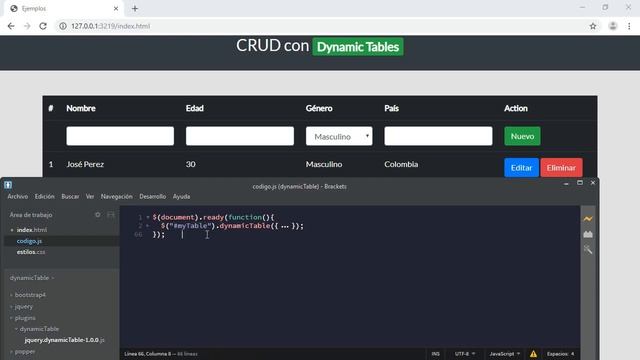This screenshot has width=640, height=360.
Task: Open the Género Masculino dropdown
Action: [x=339, y=136]
